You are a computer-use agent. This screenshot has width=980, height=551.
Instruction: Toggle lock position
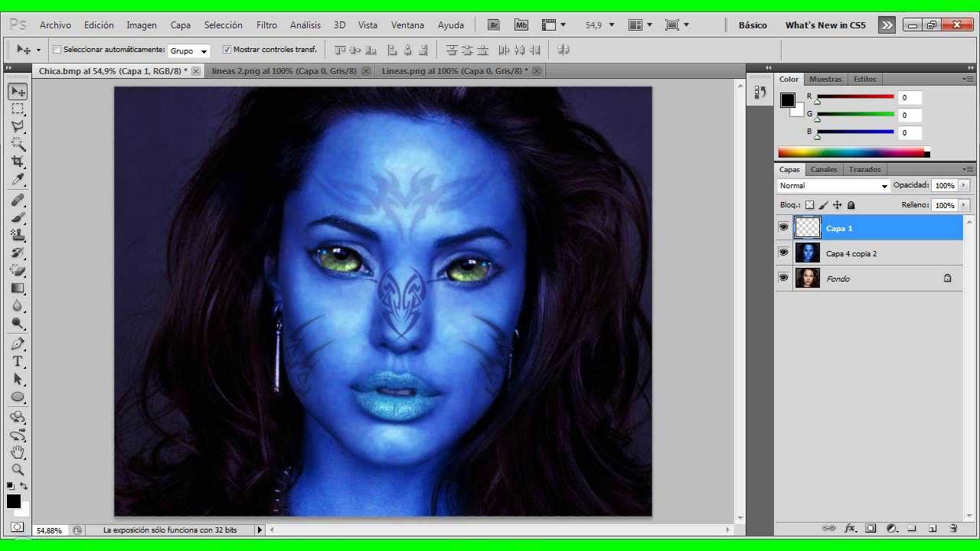pyautogui.click(x=837, y=205)
